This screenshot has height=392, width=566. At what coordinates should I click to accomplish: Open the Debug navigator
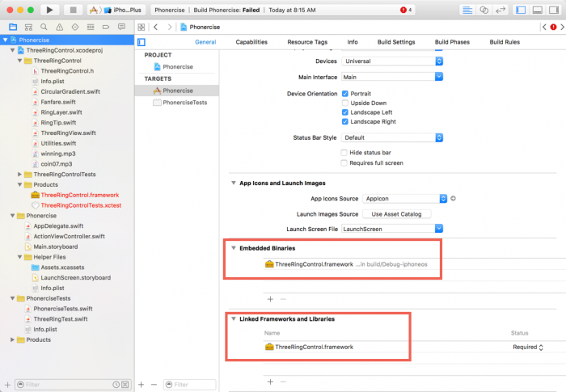(x=91, y=27)
